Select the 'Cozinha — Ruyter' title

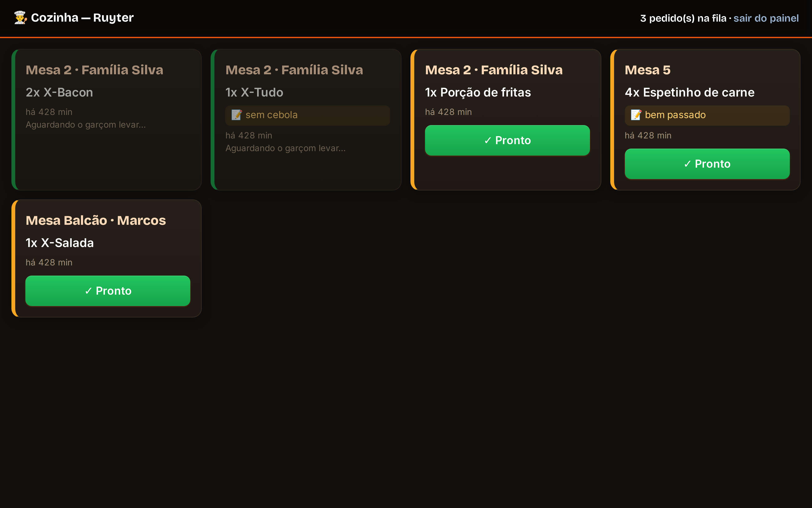point(82,18)
